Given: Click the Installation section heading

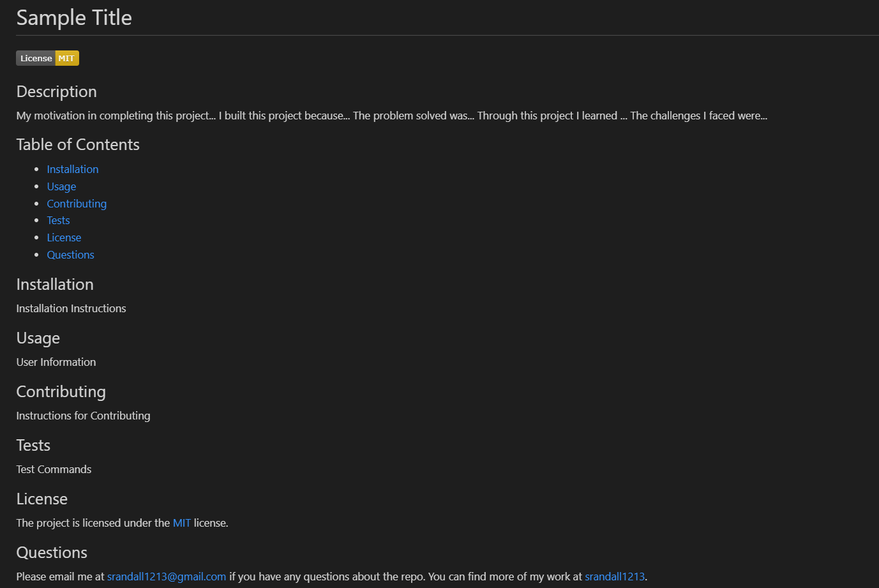Looking at the screenshot, I should 55,284.
